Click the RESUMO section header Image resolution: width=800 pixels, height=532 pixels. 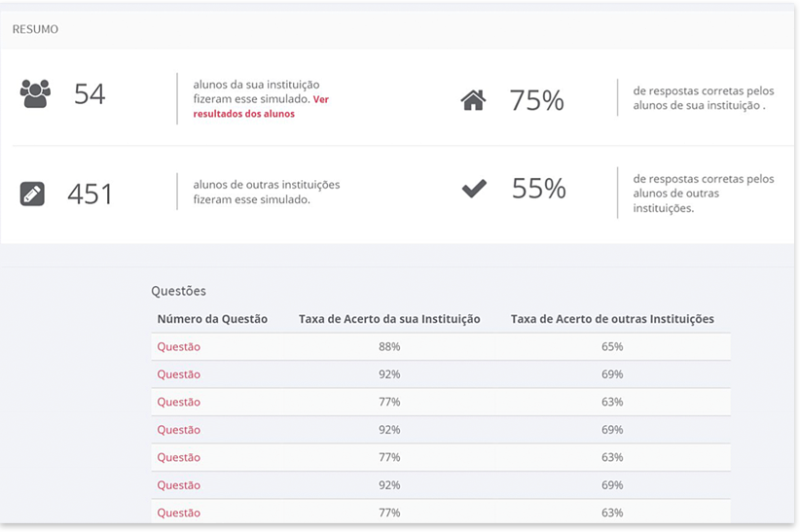pyautogui.click(x=35, y=29)
